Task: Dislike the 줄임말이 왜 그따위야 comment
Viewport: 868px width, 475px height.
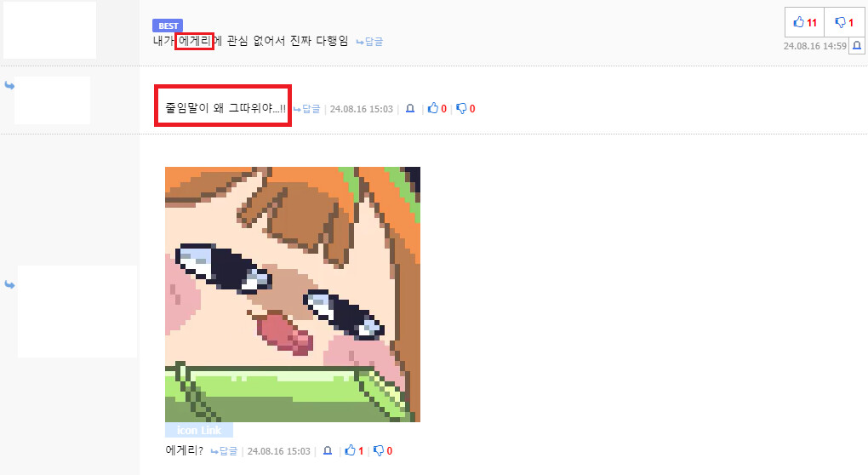Action: [x=465, y=108]
